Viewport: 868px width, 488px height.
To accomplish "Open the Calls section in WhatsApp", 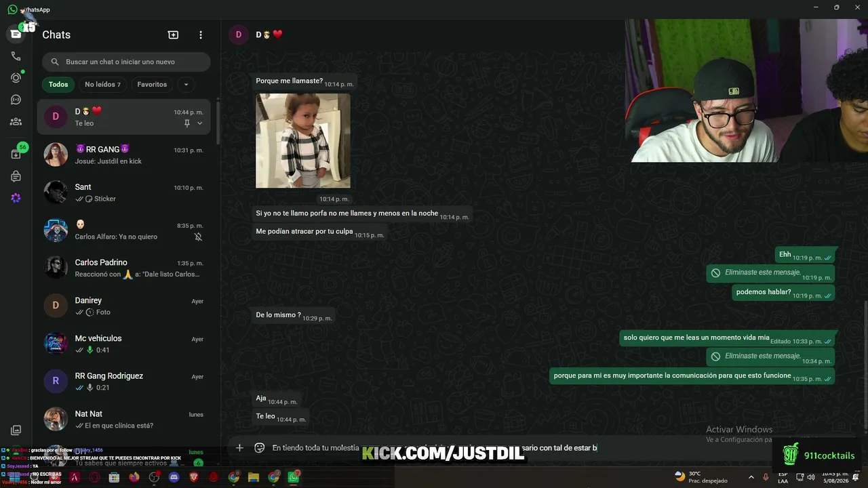I will pos(16,56).
